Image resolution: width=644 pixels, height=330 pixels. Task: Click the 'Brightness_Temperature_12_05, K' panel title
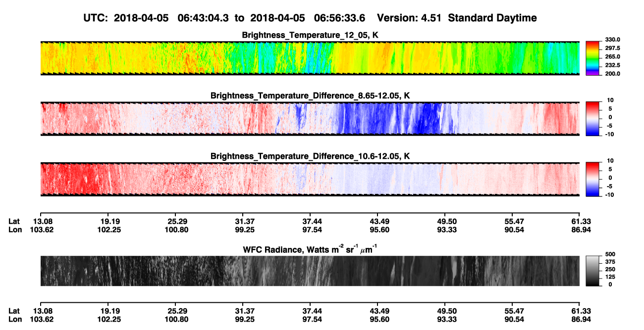pyautogui.click(x=310, y=35)
